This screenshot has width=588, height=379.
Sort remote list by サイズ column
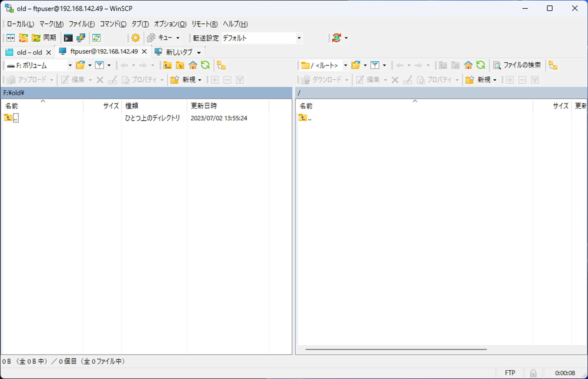(x=552, y=106)
